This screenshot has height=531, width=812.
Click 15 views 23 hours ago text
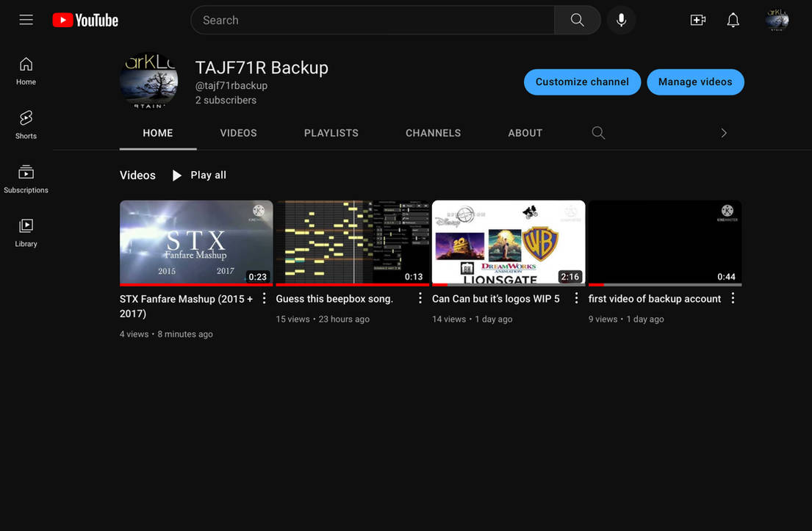(323, 319)
